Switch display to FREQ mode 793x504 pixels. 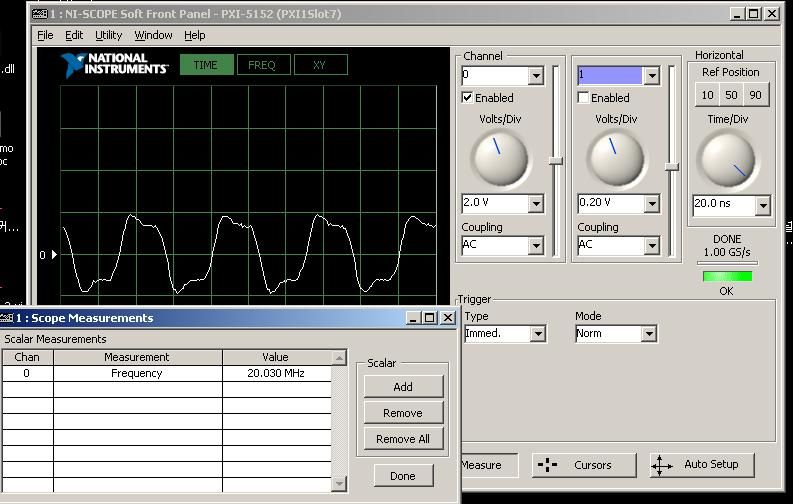click(263, 65)
